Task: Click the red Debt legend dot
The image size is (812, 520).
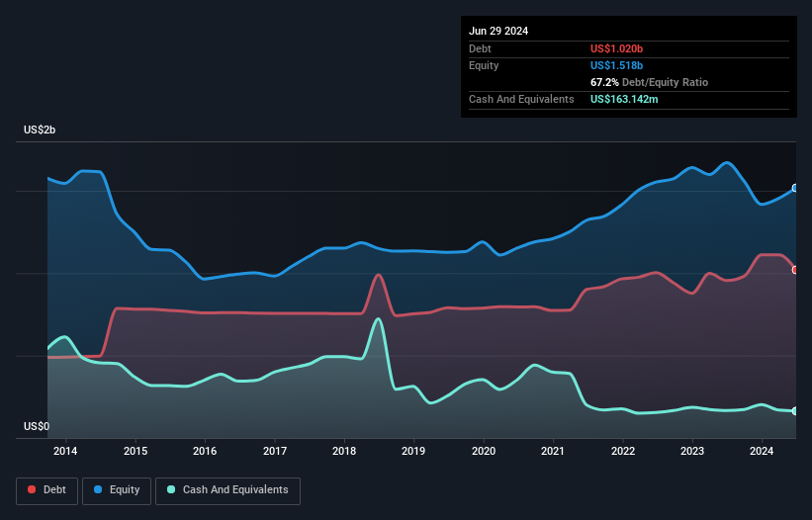Action: pyautogui.click(x=32, y=489)
